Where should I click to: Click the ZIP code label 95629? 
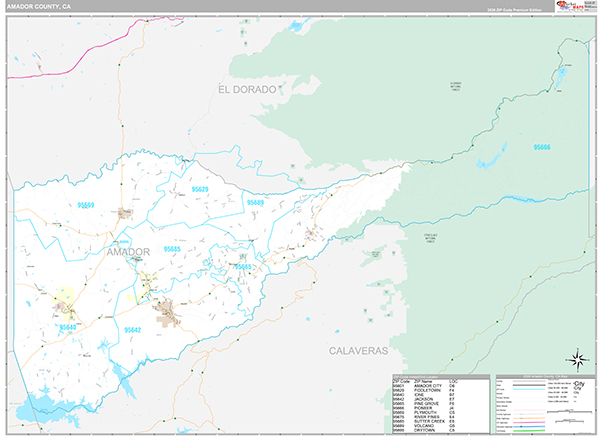click(200, 189)
